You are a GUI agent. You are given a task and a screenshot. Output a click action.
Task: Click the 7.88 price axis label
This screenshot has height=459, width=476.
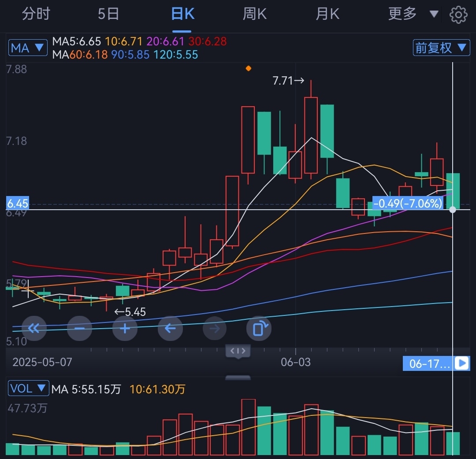point(16,69)
